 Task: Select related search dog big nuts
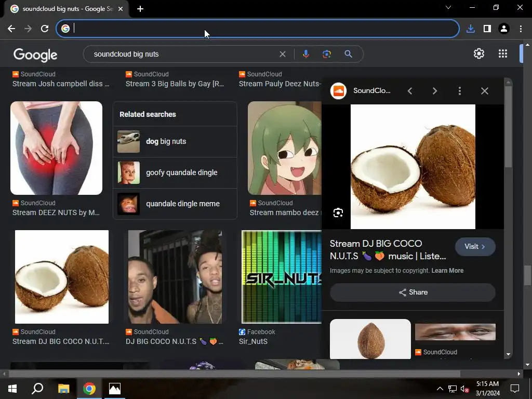coord(175,141)
